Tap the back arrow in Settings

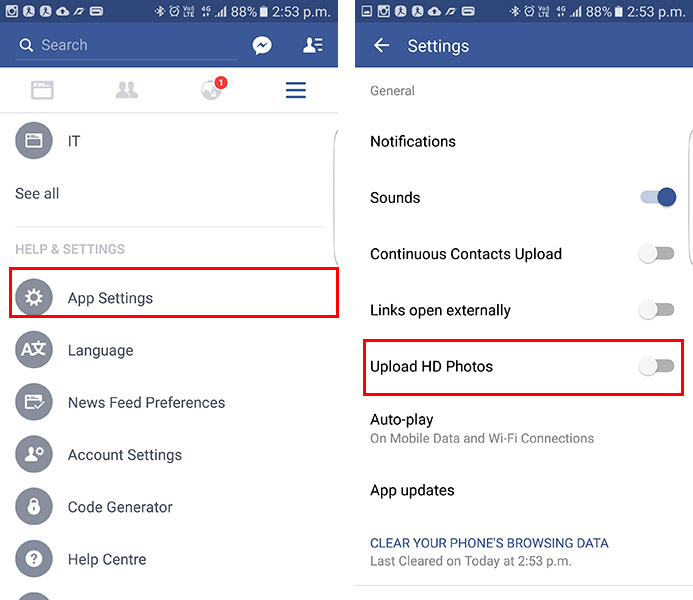click(x=381, y=45)
